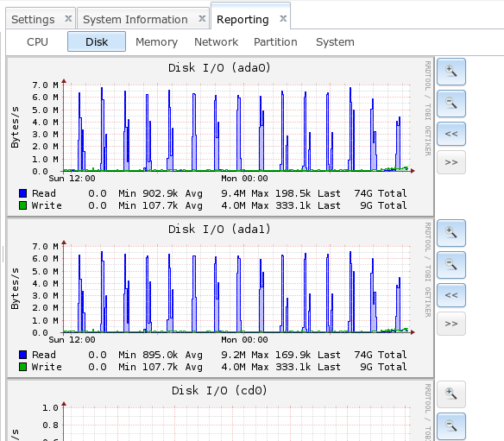Click the ada1 graph Sun 12:00 label
This screenshot has height=441, width=504.
(x=72, y=340)
